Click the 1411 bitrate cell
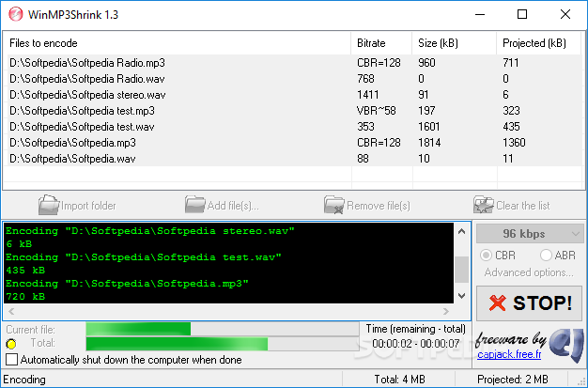This screenshot has height=388, width=588. pyautogui.click(x=368, y=95)
